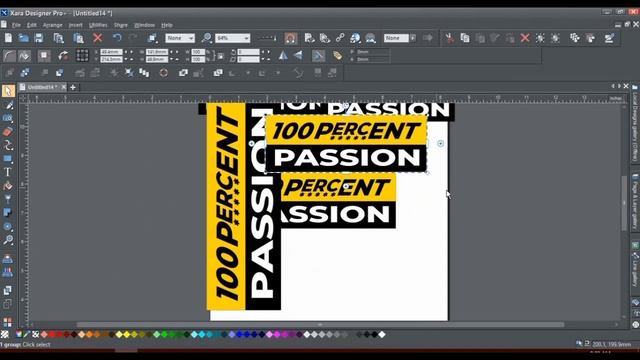
Task: Select the Zoom magnifier tool in toolbox
Action: click(x=8, y=240)
